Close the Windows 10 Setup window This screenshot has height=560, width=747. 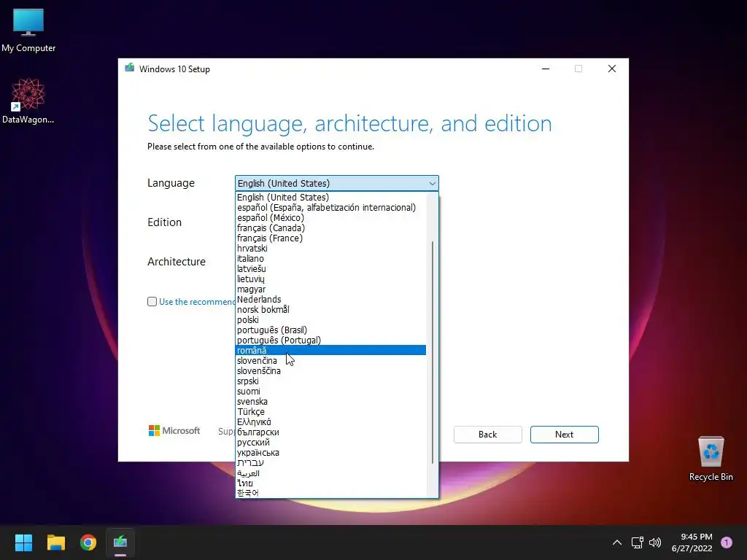612,69
